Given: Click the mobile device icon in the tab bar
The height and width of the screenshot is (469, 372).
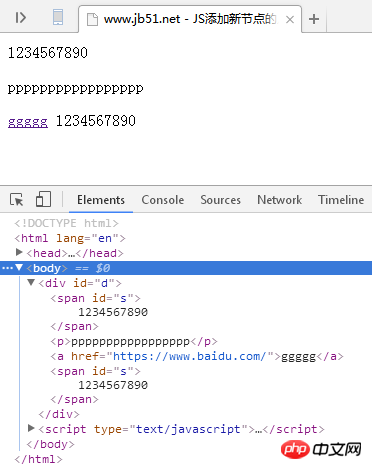Looking at the screenshot, I should pos(58,17).
